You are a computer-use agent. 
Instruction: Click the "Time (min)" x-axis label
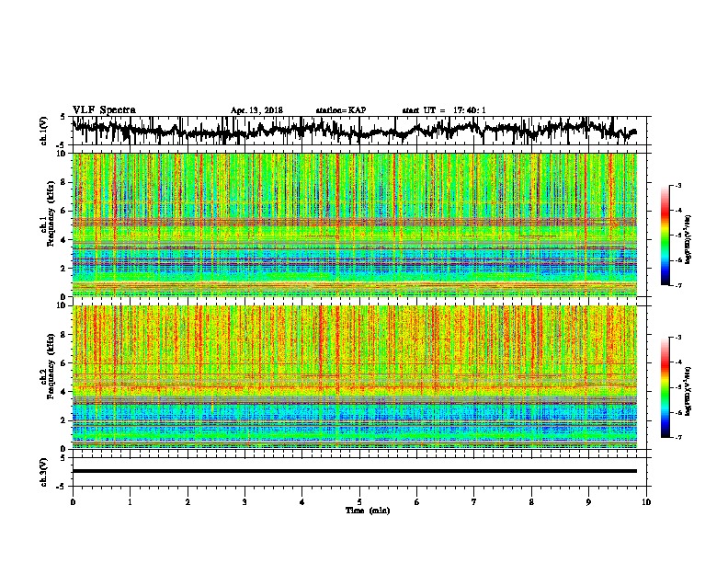click(368, 511)
